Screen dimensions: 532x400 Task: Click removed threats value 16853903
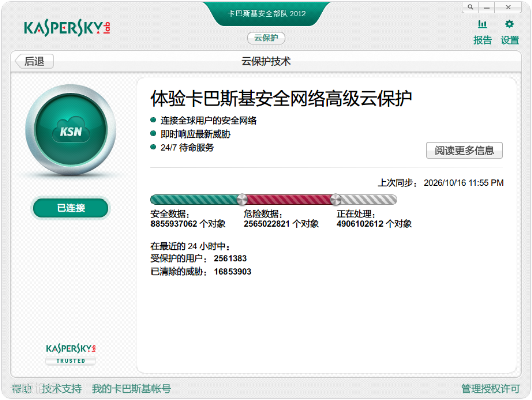[233, 272]
